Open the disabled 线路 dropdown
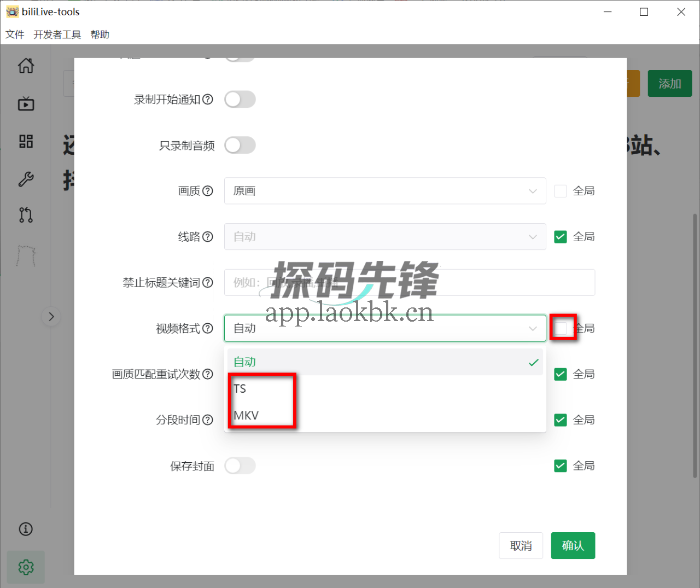This screenshot has height=588, width=700. pos(385,237)
